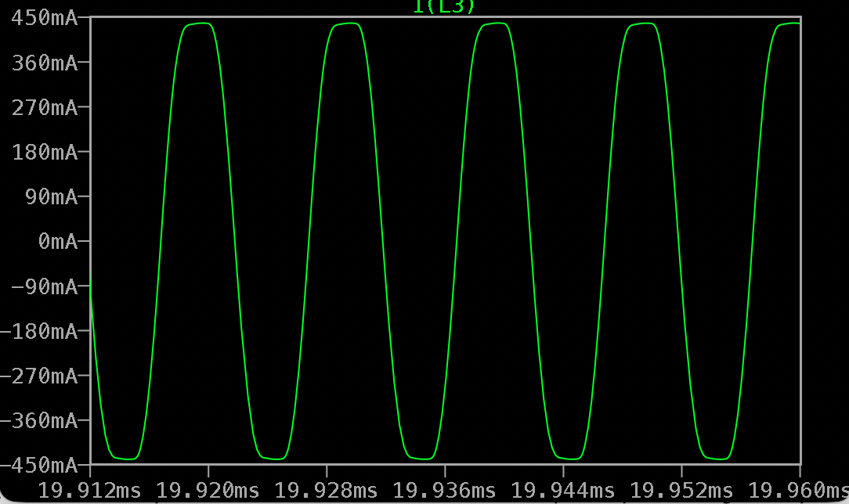Screen dimensions: 849x504
Task: Click the 19.944ms time axis label
Action: click(563, 491)
